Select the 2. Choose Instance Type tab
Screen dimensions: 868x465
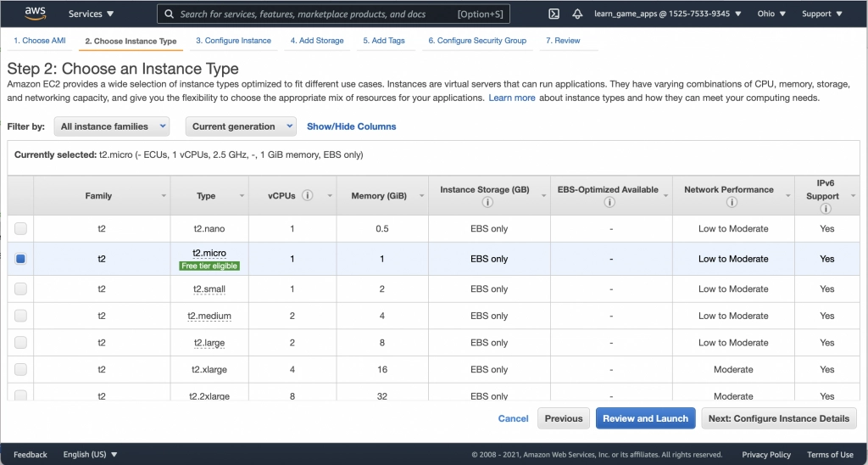pyautogui.click(x=131, y=41)
